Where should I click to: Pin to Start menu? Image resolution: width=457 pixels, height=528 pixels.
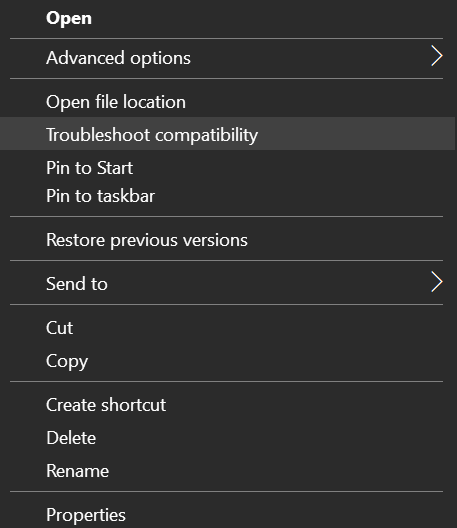click(228, 167)
